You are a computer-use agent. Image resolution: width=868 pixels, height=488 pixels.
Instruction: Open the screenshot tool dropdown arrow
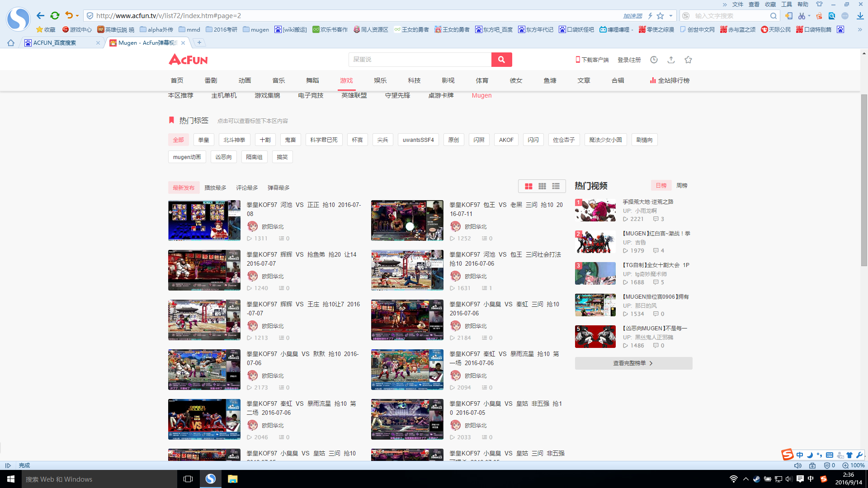(809, 16)
